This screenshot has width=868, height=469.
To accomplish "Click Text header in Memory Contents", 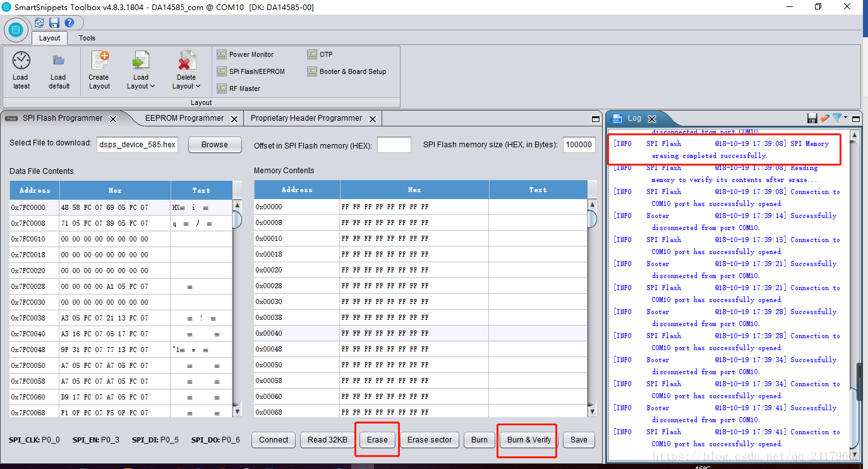I will click(538, 190).
